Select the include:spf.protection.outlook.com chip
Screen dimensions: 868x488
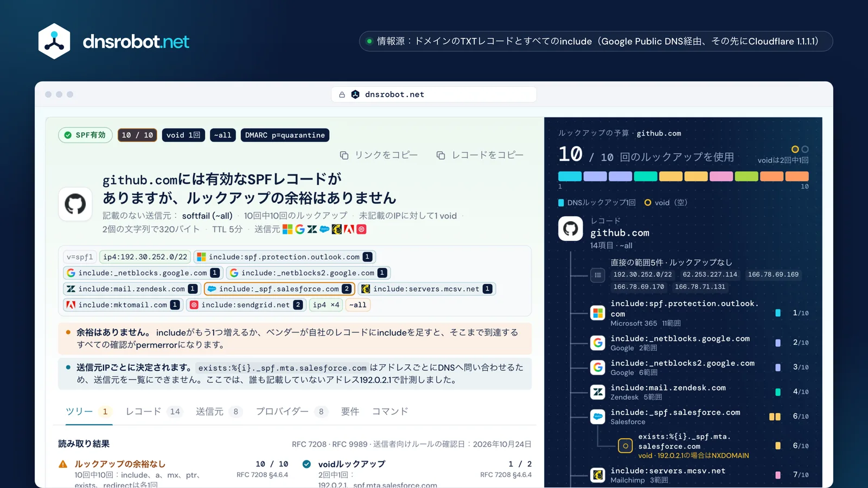pos(285,257)
